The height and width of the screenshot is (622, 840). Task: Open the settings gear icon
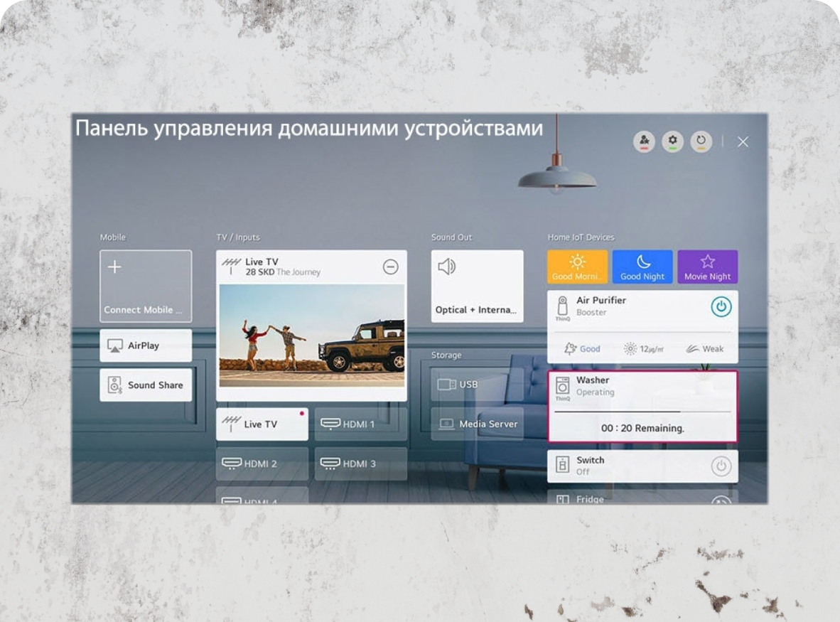click(672, 141)
